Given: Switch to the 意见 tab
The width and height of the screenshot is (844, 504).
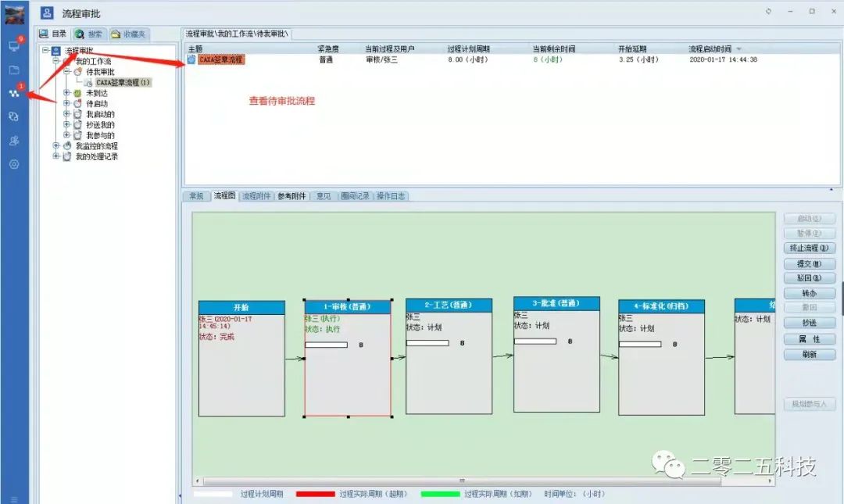Looking at the screenshot, I should coord(324,196).
